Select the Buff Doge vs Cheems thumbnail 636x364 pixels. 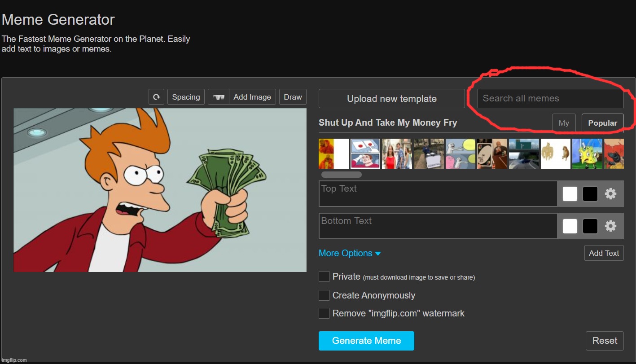(x=556, y=153)
